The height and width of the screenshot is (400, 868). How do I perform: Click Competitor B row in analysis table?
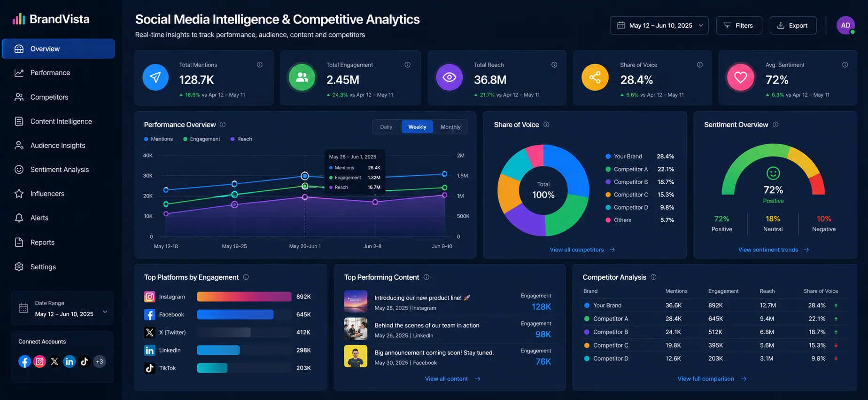tap(714, 332)
